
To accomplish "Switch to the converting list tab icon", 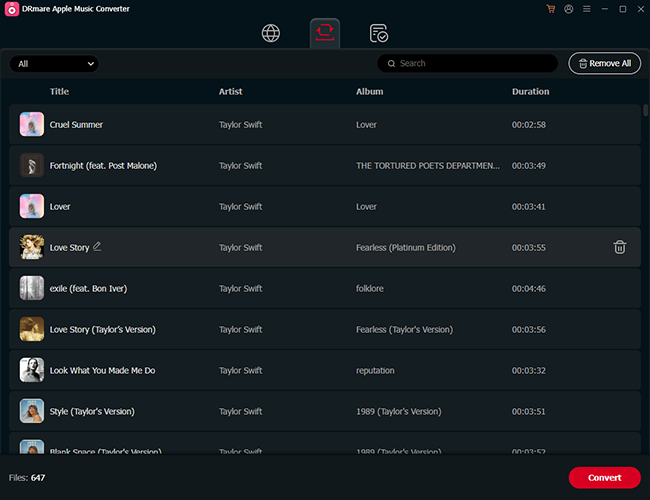I will (325, 33).
